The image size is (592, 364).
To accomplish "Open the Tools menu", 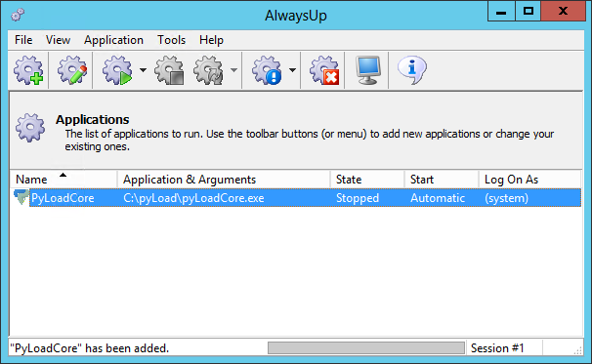I will coord(171,40).
